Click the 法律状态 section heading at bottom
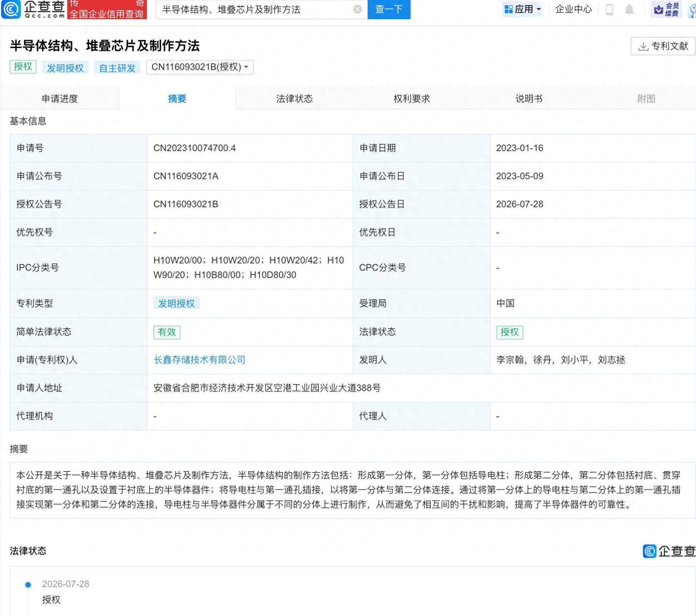Viewport: 696px width, 616px height. pyautogui.click(x=28, y=551)
